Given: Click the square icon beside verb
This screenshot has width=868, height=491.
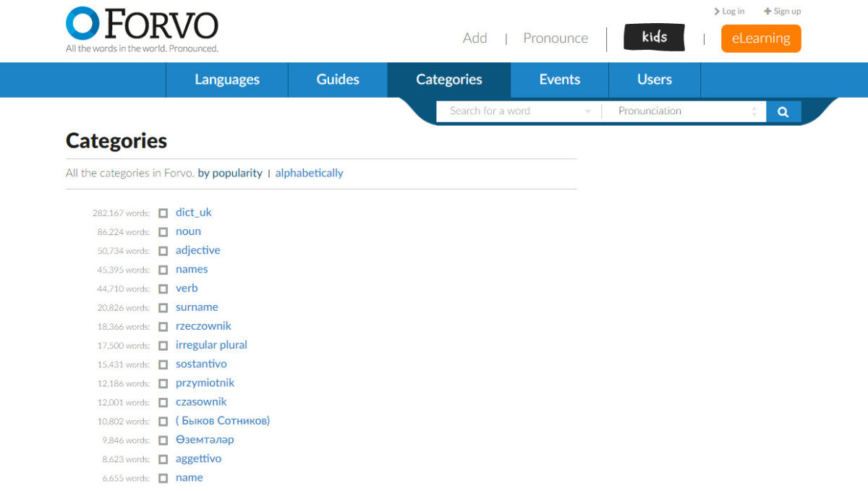Looking at the screenshot, I should click(163, 289).
